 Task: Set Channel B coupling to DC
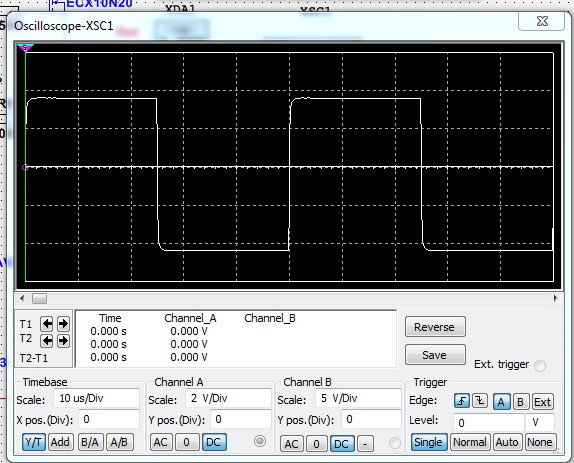(342, 444)
